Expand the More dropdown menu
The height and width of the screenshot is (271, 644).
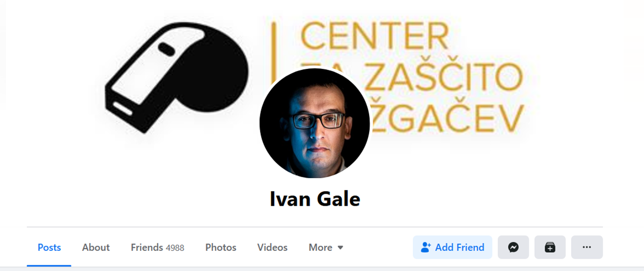pos(326,247)
